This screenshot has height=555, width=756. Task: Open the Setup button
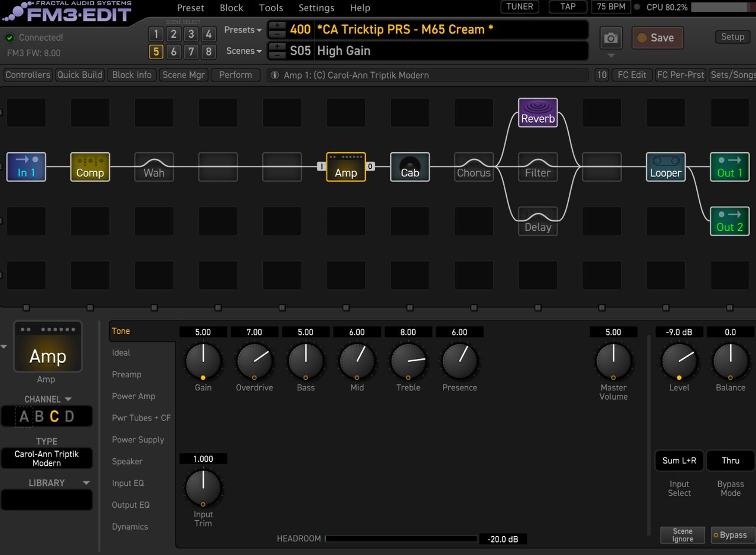(732, 37)
